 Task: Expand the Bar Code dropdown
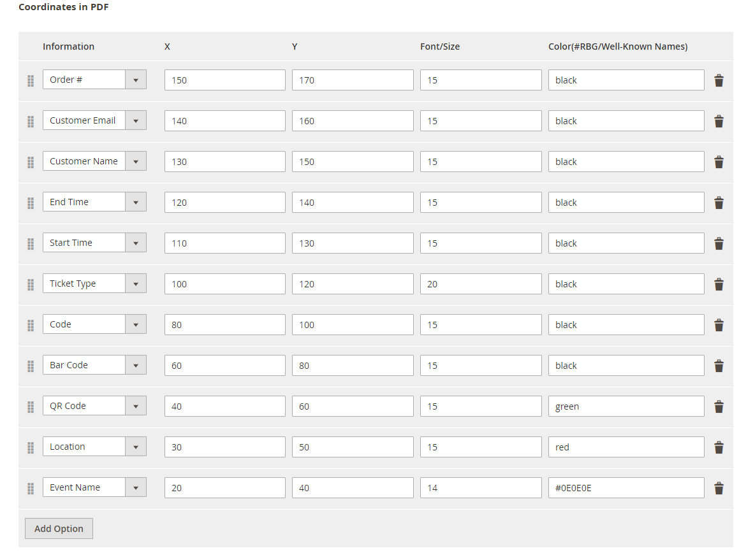click(x=94, y=365)
